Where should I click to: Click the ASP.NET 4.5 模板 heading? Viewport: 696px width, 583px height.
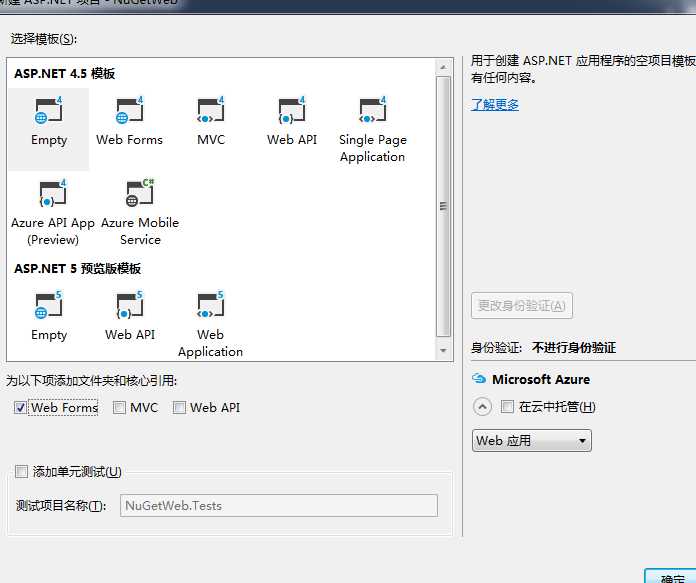coord(64,73)
